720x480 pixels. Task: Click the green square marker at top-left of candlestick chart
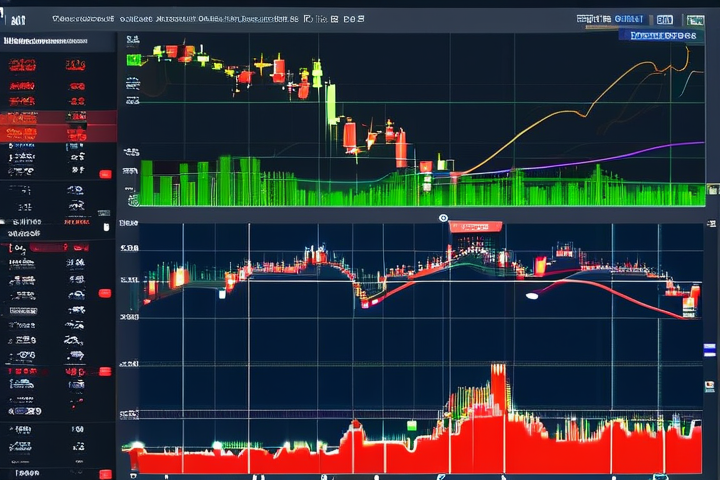[x=134, y=60]
